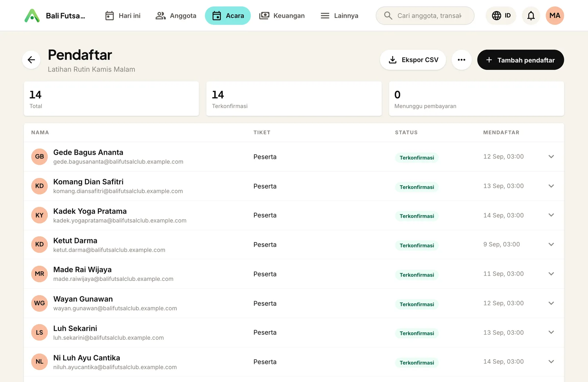Click the email gede.bagusananta@balifutsalclub.example.com
Viewport: 588px width, 382px height.
point(118,162)
